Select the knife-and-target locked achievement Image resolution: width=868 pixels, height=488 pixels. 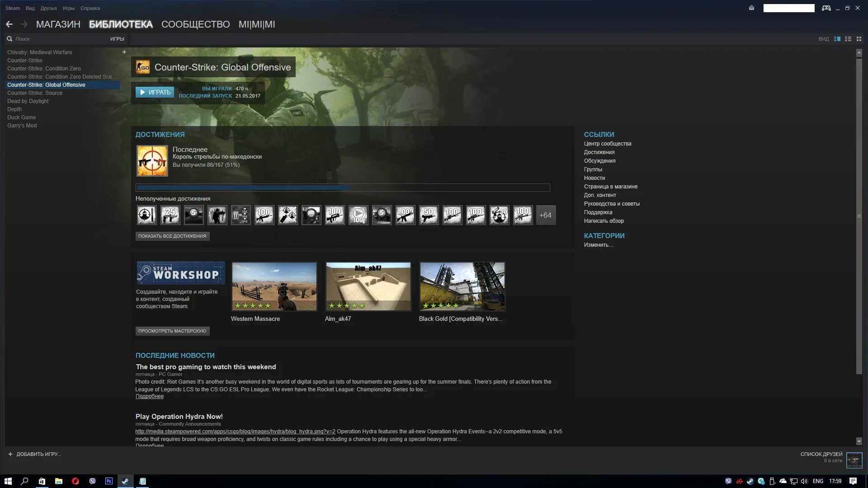[x=146, y=215]
